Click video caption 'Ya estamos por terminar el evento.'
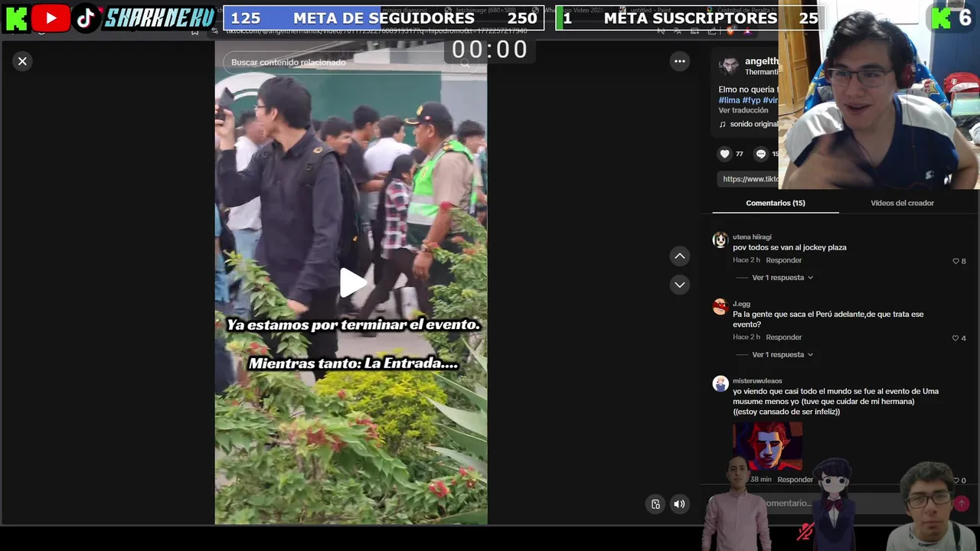Screen dimensions: 980x551 click(x=353, y=325)
